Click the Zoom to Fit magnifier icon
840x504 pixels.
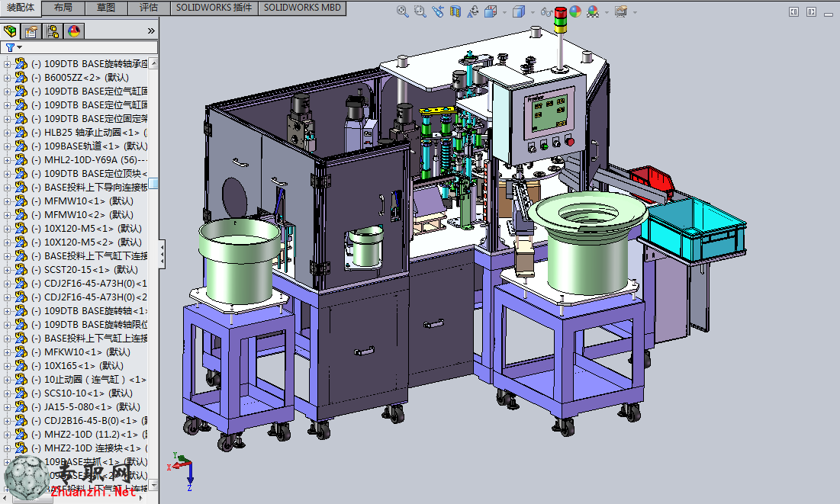402,11
